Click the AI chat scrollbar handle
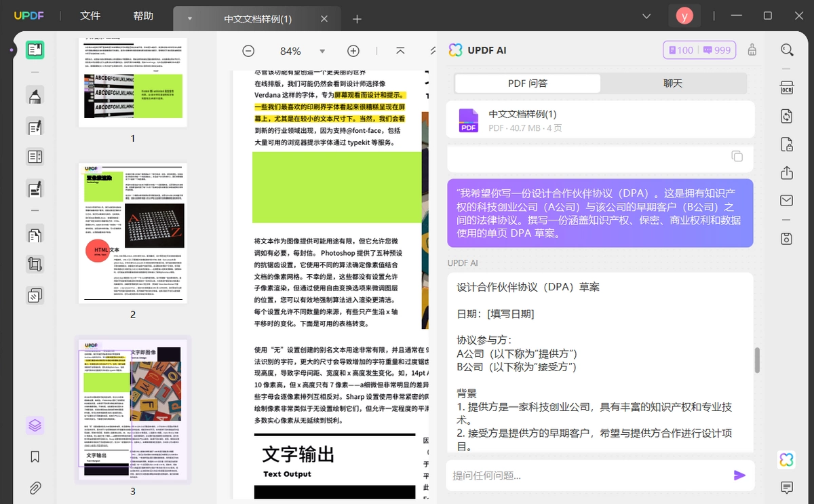Image resolution: width=814 pixels, height=504 pixels. [757, 360]
